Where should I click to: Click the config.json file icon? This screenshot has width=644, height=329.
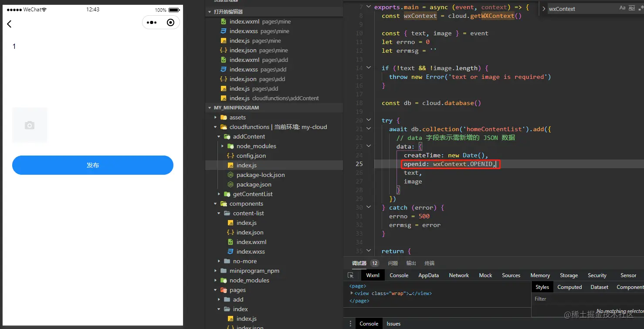[x=230, y=156]
